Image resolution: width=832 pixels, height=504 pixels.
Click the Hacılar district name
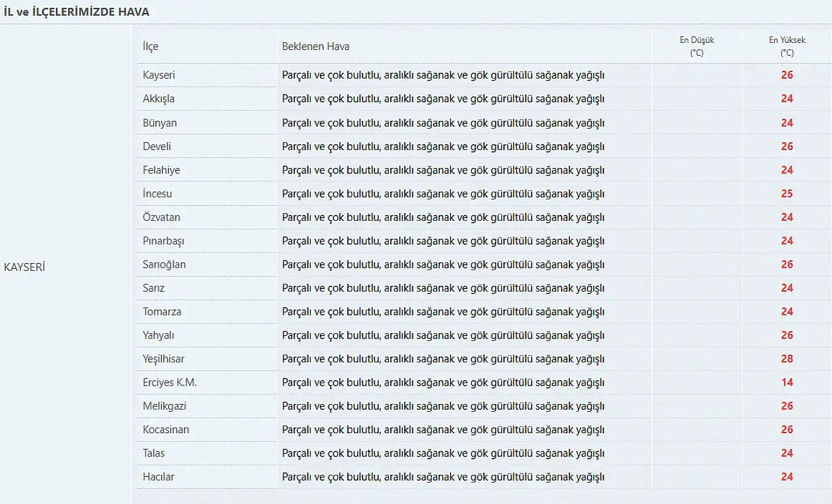(159, 477)
